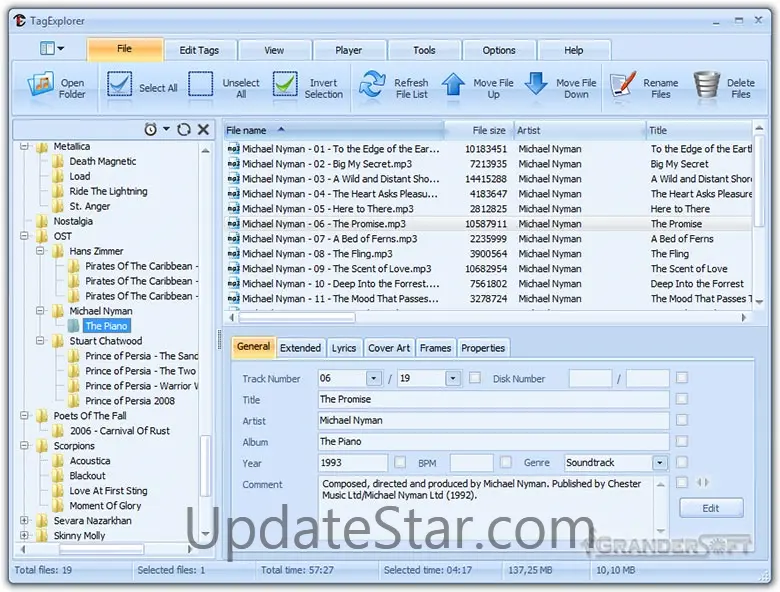The height and width of the screenshot is (592, 780).
Task: Click the Rename Files icon
Action: pos(623,85)
